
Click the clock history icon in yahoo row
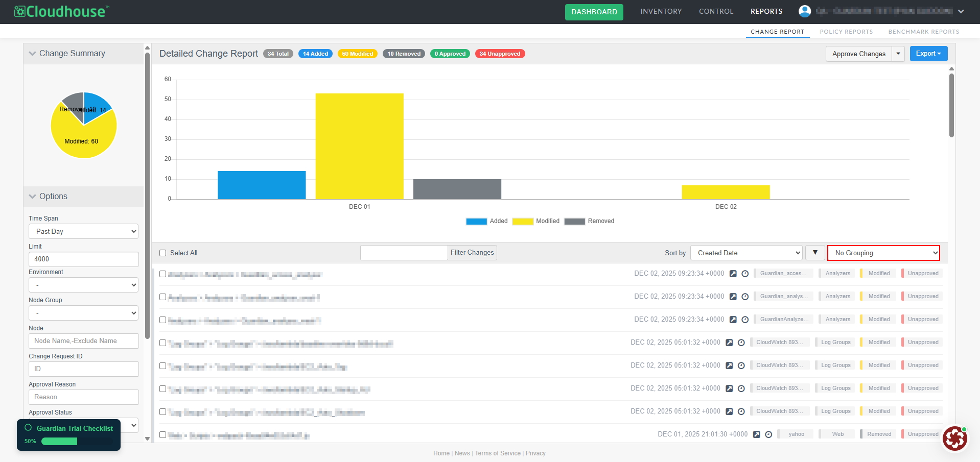pyautogui.click(x=768, y=434)
